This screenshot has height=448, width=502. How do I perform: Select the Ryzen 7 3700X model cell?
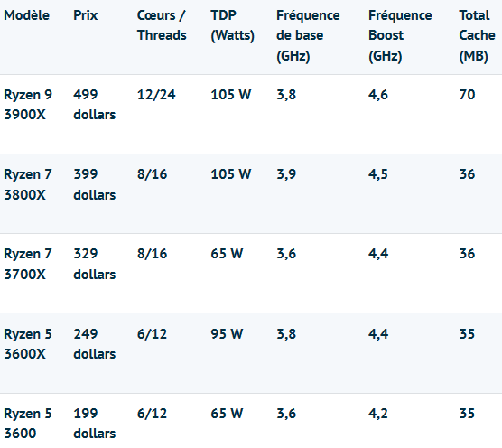point(28,264)
